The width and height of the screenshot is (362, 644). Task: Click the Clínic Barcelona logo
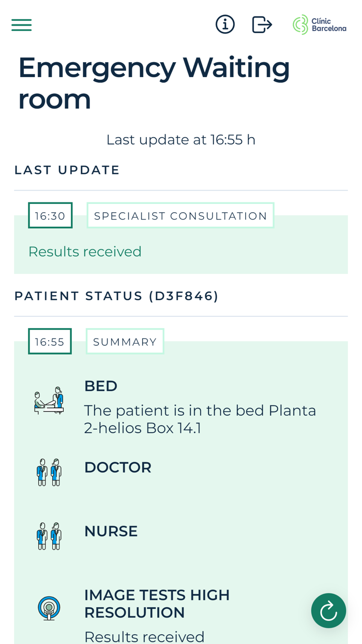pyautogui.click(x=319, y=24)
